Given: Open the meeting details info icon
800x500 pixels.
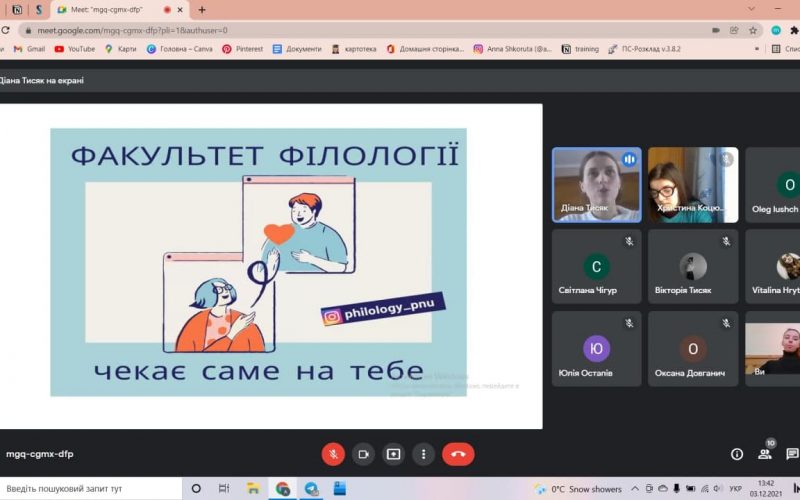Looking at the screenshot, I should pyautogui.click(x=737, y=454).
